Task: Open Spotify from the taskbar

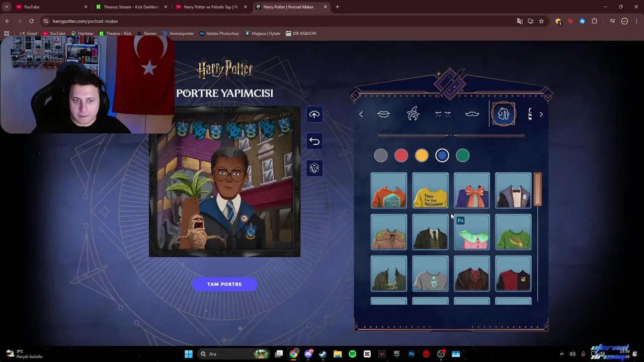Action: pos(352,354)
